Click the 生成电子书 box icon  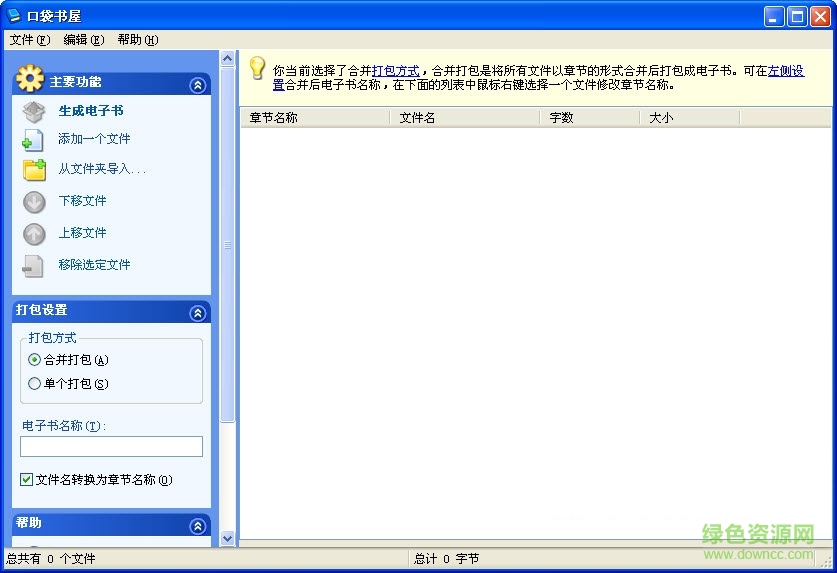34,111
